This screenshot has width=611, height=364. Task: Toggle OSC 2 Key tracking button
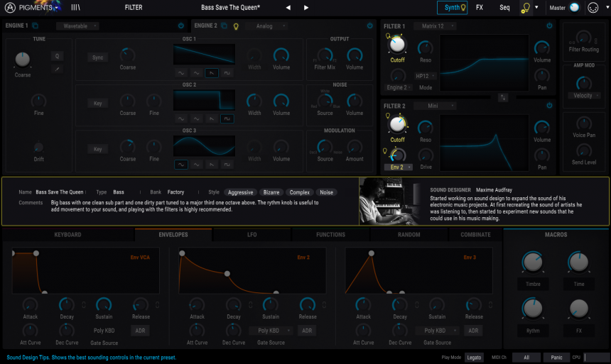98,103
